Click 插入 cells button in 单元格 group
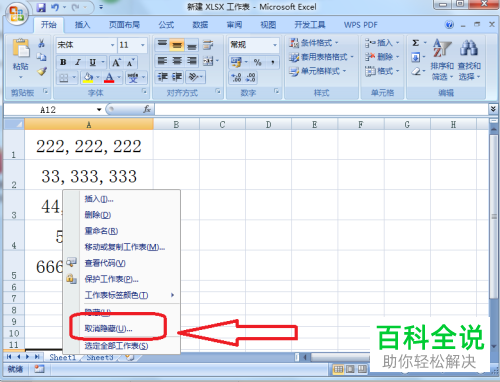 click(382, 43)
